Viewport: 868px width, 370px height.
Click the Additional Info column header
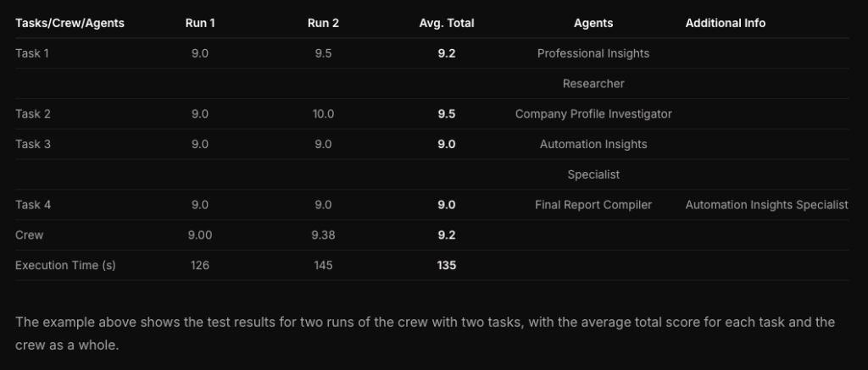click(726, 23)
